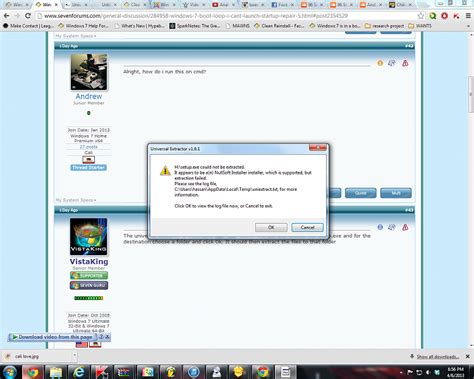Close the Chrome downloads shelf
The height and width of the screenshot is (379, 474).
468,356
